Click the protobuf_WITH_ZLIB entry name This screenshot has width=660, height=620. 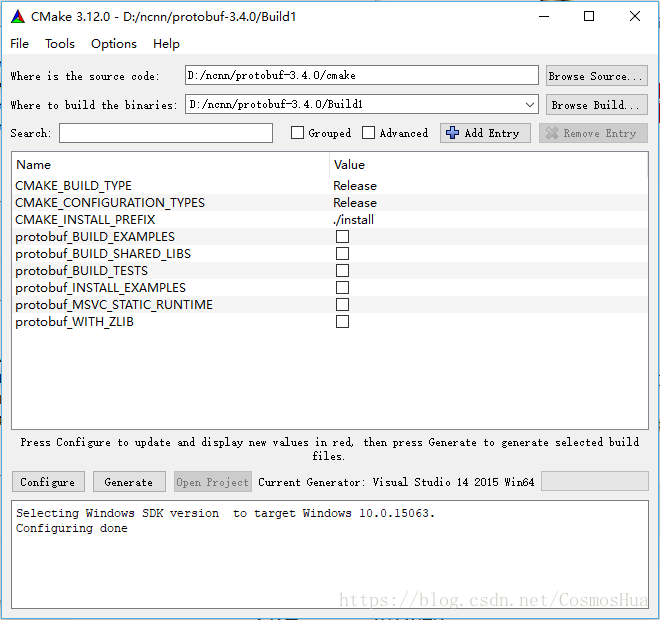click(x=75, y=322)
